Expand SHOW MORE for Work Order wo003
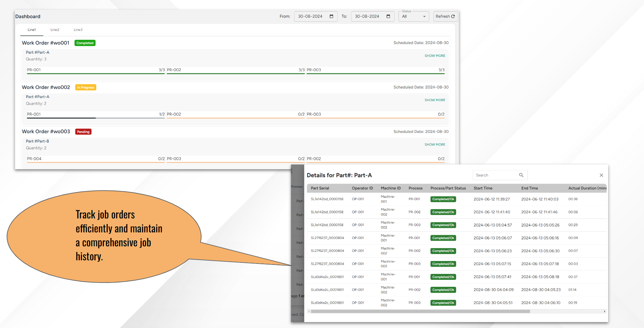This screenshot has height=328, width=644. [435, 144]
